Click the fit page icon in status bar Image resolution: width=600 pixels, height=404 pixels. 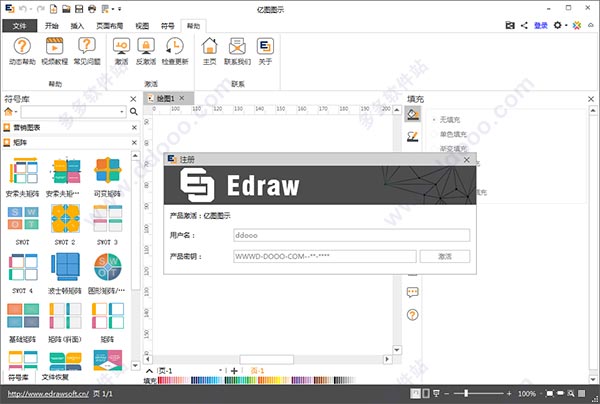coord(549,393)
